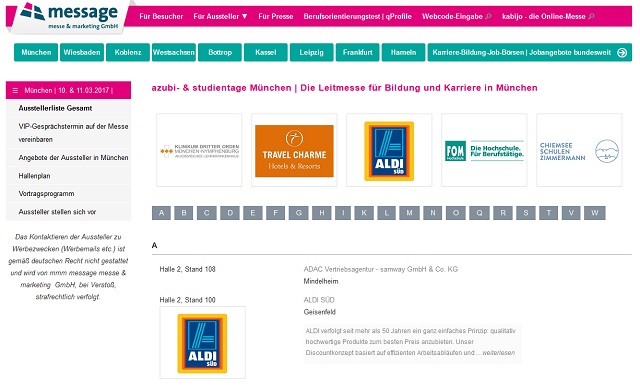This screenshot has height=391, width=640.
Task: Open Vortragsprogramm sidebar link
Action: pyautogui.click(x=68, y=193)
